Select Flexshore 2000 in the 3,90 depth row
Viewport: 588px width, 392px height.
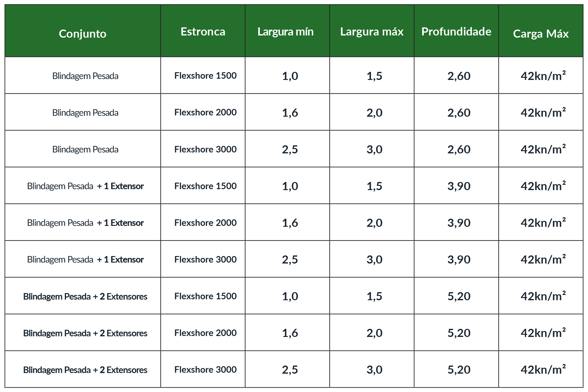[205, 223]
